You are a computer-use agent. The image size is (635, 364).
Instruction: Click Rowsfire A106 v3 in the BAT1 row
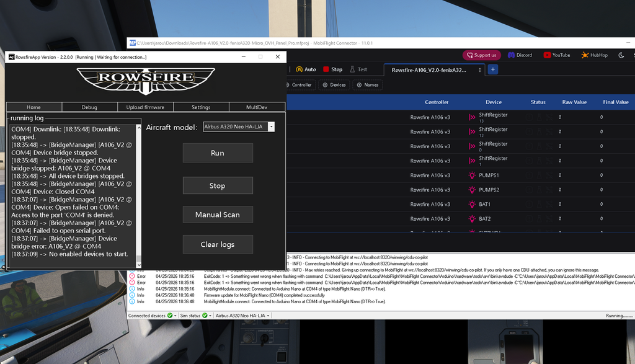pos(430,205)
